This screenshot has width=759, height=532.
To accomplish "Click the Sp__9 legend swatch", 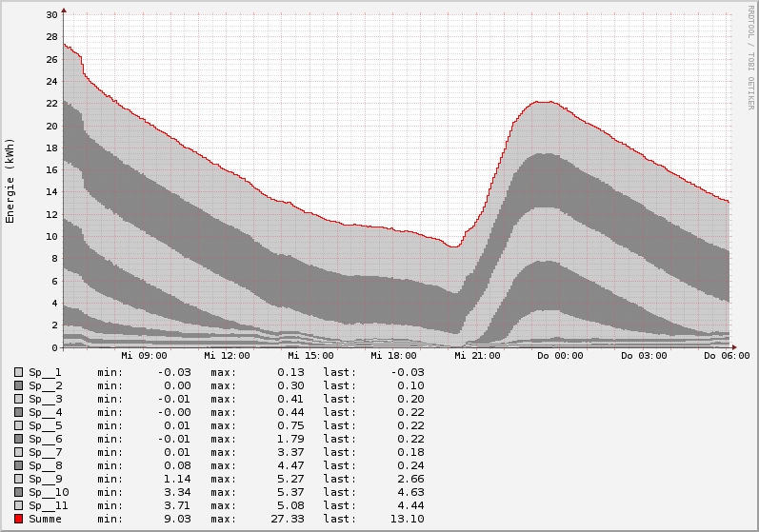I will (x=18, y=479).
